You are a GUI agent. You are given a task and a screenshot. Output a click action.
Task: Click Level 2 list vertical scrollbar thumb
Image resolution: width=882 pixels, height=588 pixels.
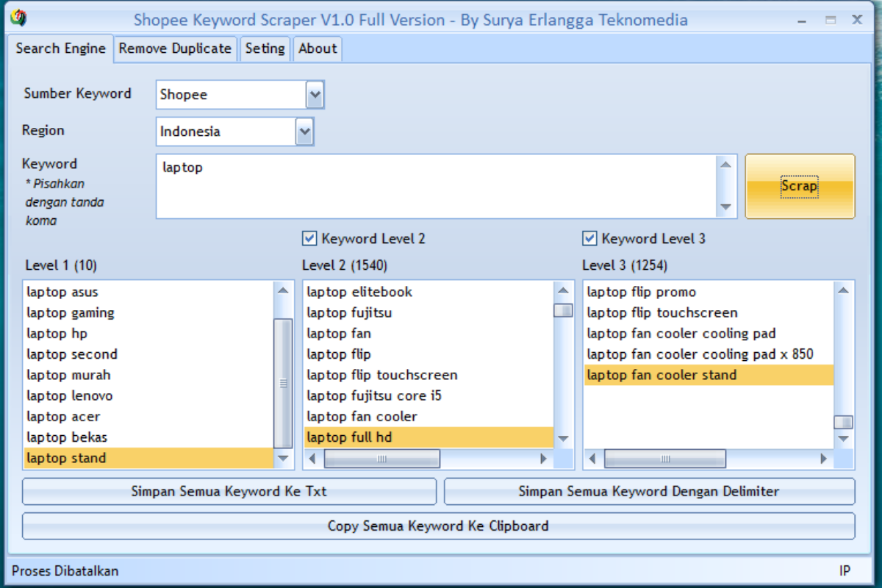tap(563, 309)
